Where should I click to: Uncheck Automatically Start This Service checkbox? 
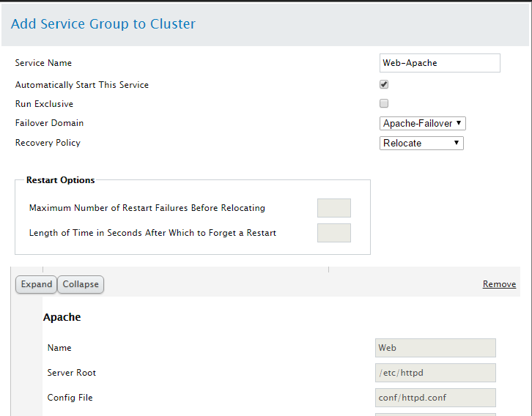tap(384, 84)
